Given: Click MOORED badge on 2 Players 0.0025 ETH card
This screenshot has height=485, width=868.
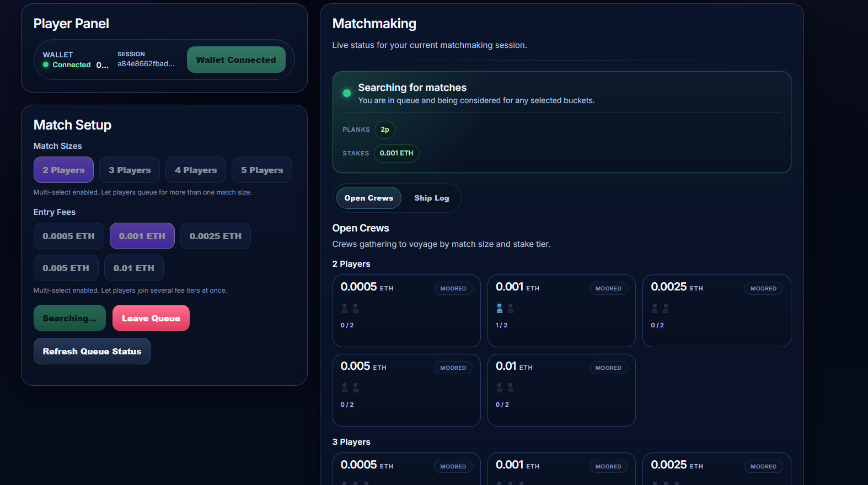Looking at the screenshot, I should pos(763,288).
